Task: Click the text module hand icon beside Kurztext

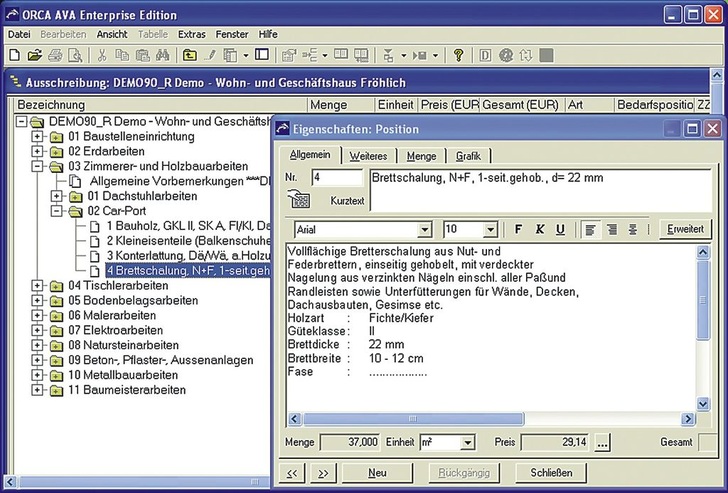Action: point(298,199)
